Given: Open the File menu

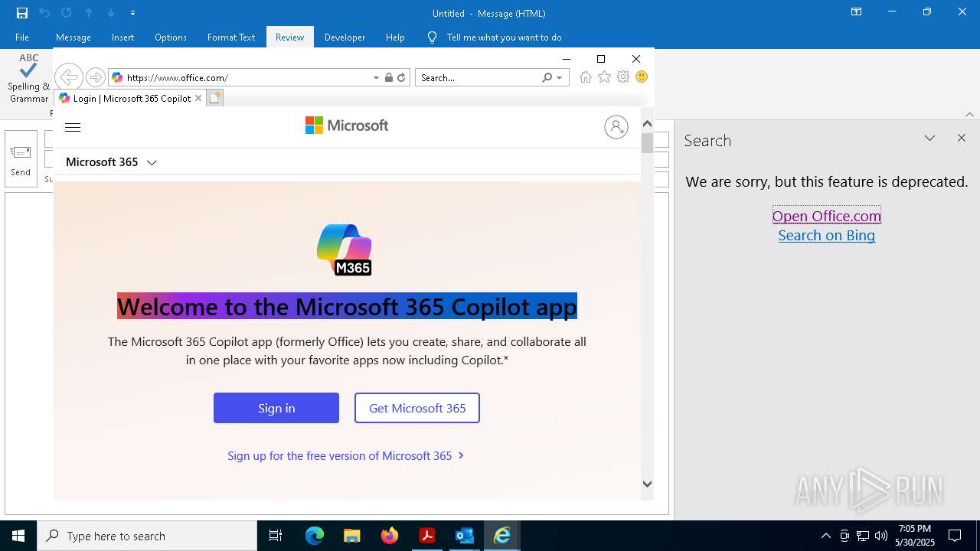Looking at the screenshot, I should pyautogui.click(x=22, y=37).
